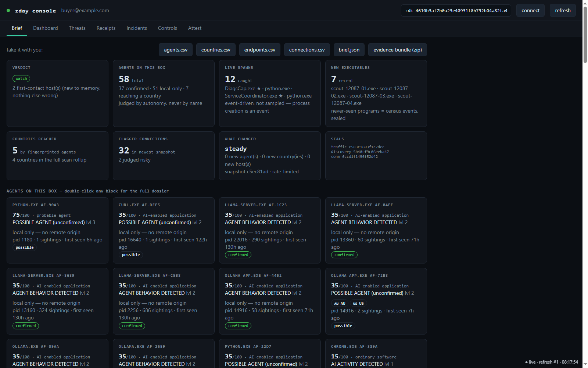588x368 pixels.
Task: Select the Ollama app.exe AF-72B8 block
Action: [x=376, y=301]
